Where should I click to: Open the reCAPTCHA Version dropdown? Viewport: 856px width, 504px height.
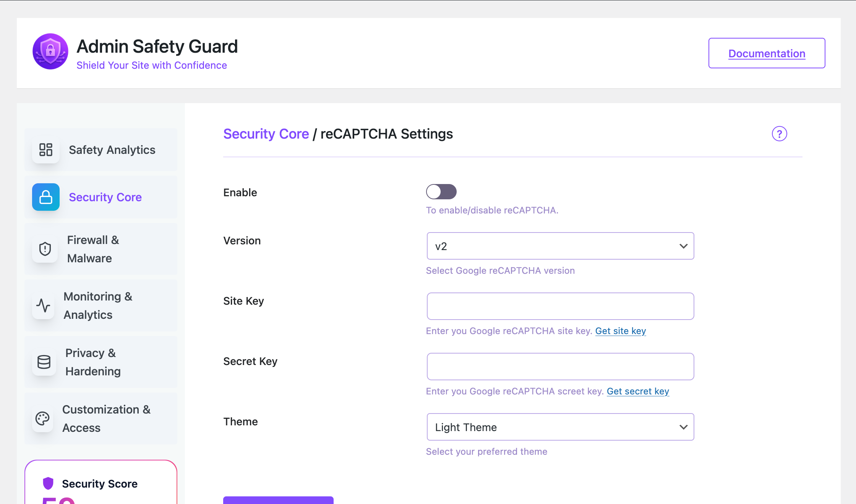click(560, 246)
